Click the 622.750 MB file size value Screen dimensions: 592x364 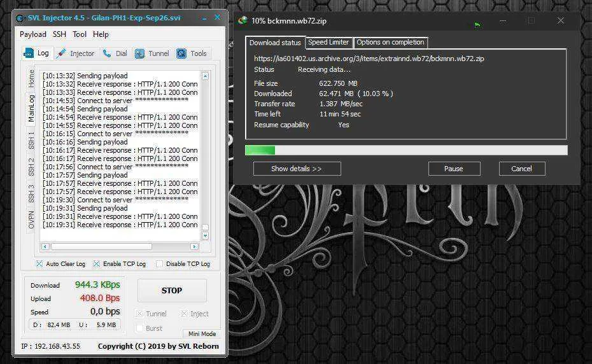click(338, 83)
